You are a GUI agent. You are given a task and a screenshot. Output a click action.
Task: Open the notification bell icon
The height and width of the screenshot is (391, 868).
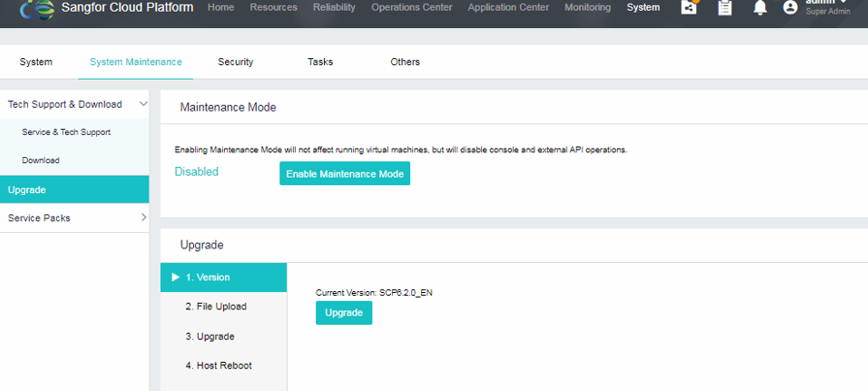[x=759, y=8]
